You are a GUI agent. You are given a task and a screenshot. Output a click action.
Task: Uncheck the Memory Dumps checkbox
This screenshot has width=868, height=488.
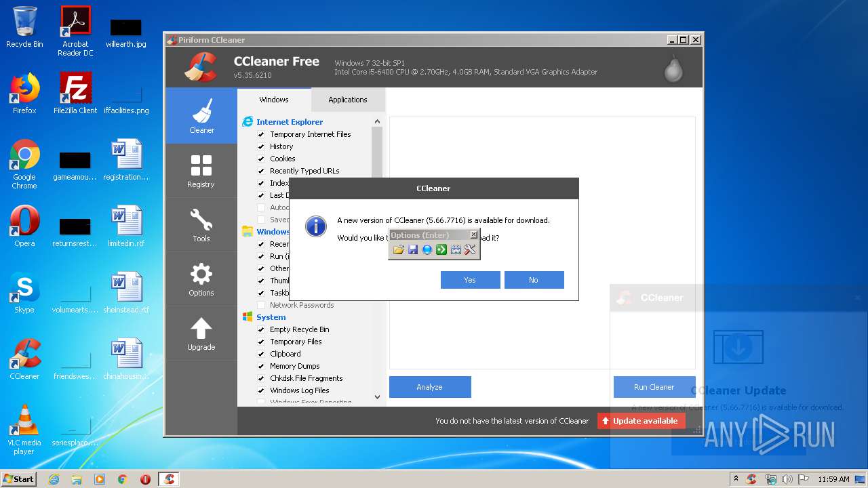(x=261, y=366)
